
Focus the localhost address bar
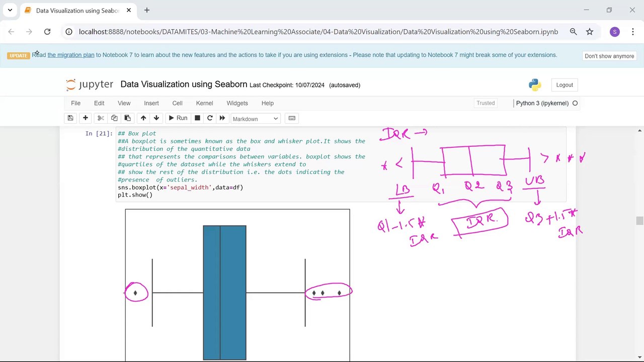pyautogui.click(x=318, y=32)
